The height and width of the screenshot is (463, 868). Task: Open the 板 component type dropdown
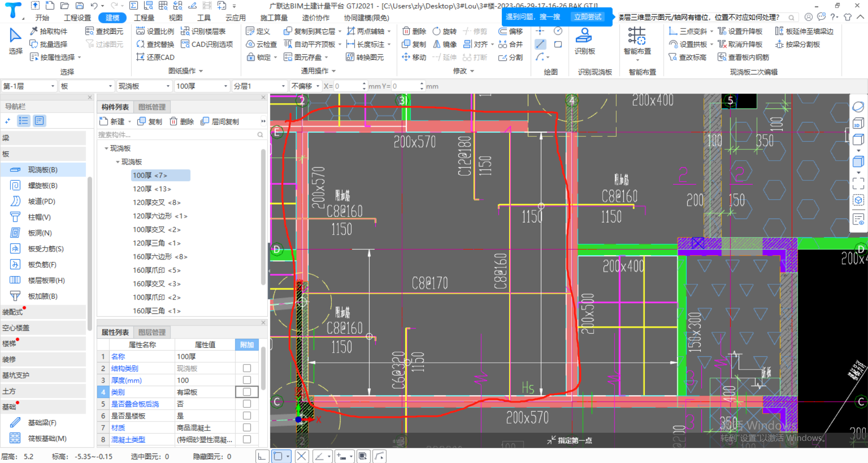tap(86, 86)
